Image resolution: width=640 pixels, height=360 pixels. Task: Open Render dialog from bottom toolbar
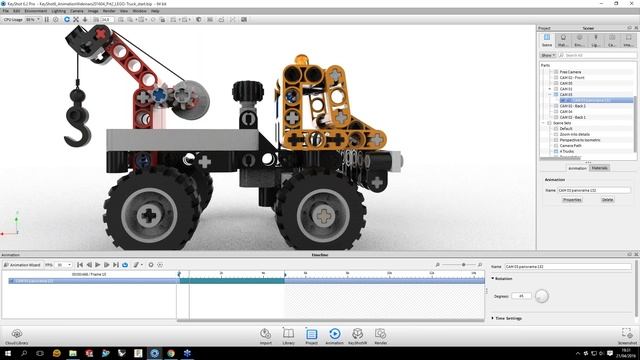click(x=380, y=337)
